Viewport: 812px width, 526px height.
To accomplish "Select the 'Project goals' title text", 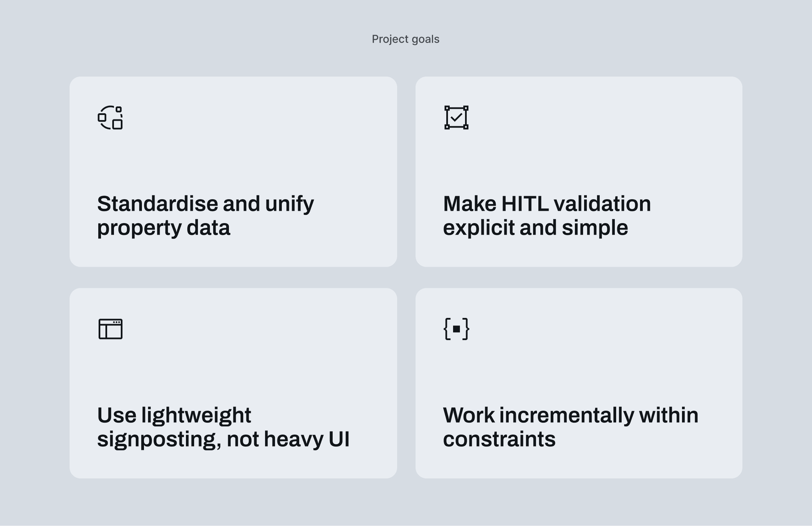I will (x=405, y=39).
